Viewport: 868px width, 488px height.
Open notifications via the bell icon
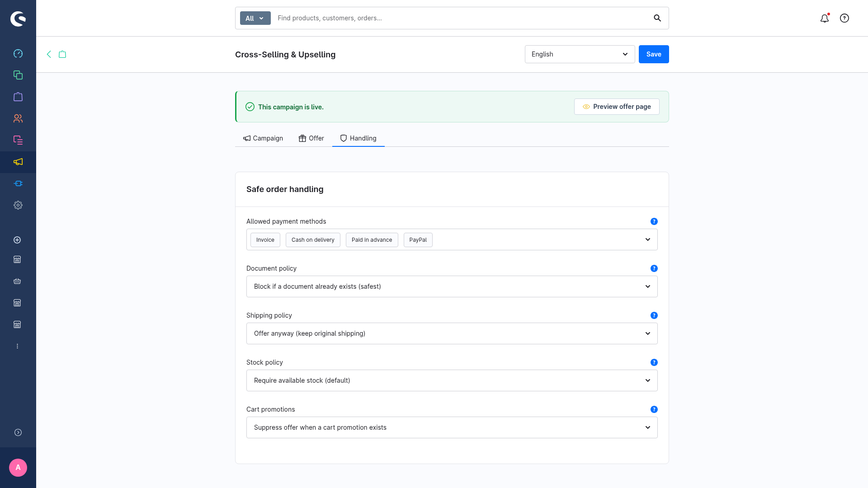(825, 18)
